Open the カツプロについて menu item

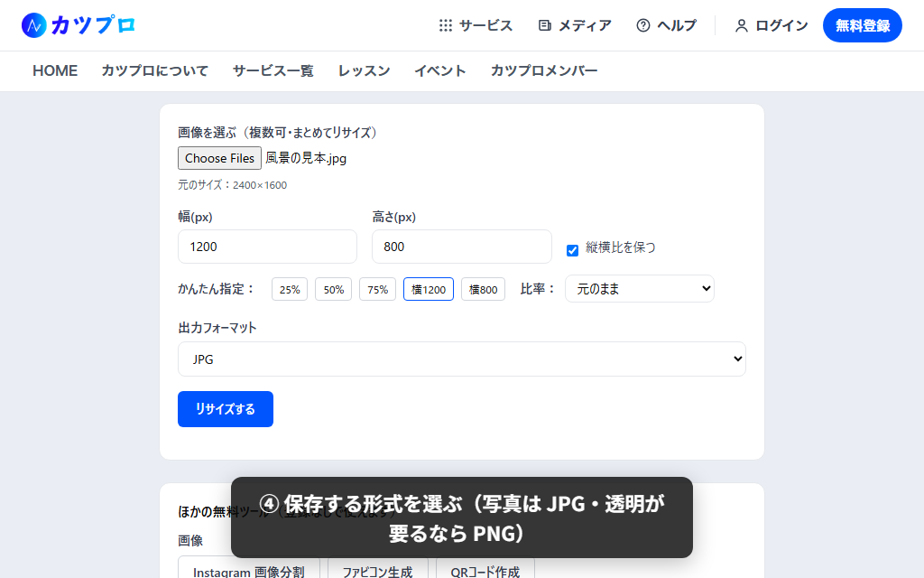pos(155,70)
